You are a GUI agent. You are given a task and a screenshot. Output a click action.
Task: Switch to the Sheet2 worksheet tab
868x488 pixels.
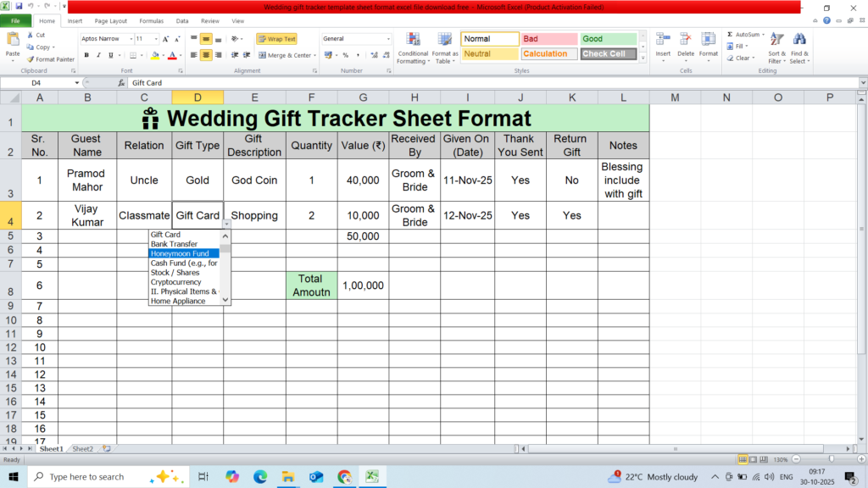click(x=82, y=448)
